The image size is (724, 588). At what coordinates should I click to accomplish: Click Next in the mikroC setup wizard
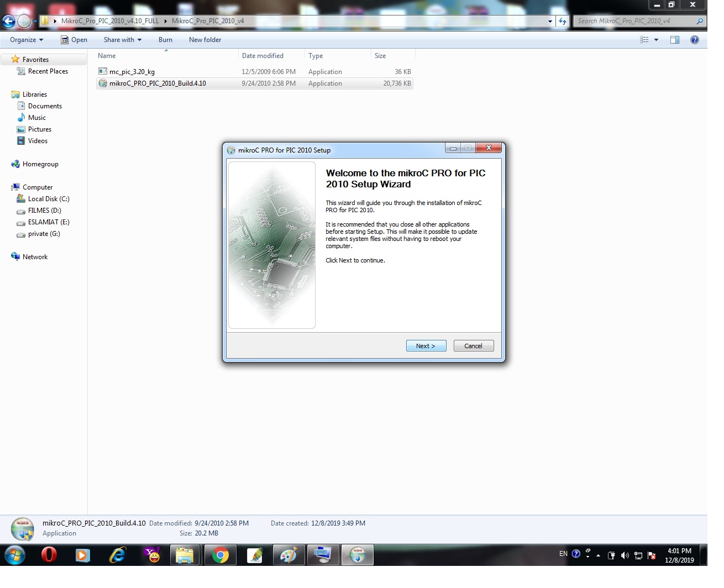click(426, 346)
